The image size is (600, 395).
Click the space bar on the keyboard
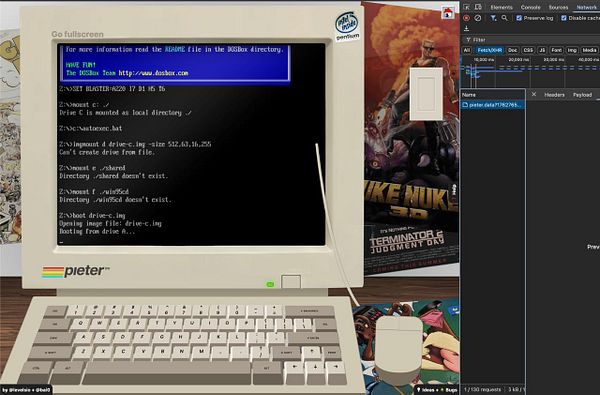(167, 372)
